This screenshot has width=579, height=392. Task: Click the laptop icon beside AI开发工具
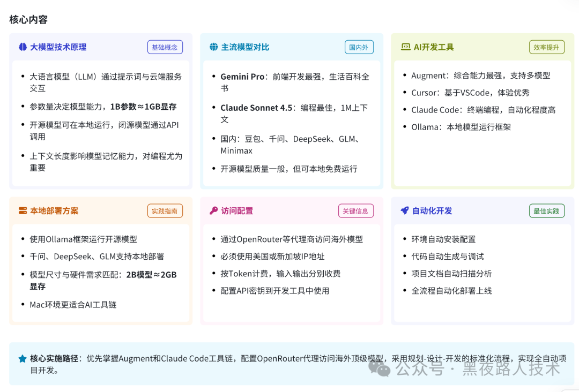405,47
